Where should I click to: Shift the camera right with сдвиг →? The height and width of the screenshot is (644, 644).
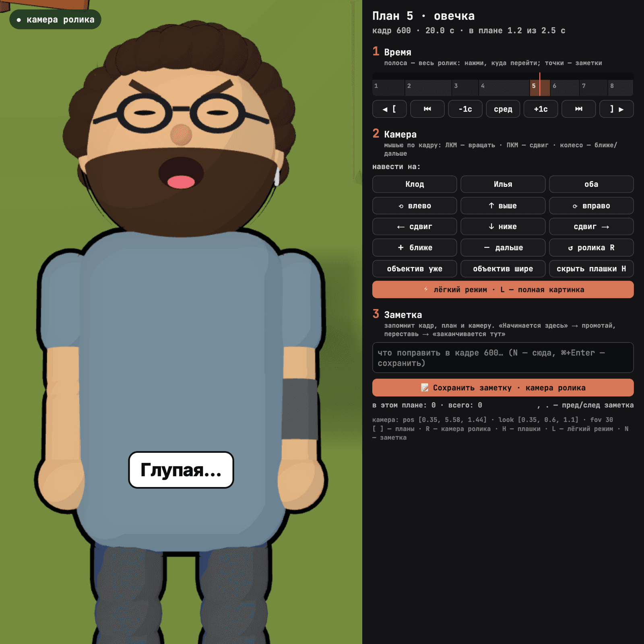click(591, 227)
